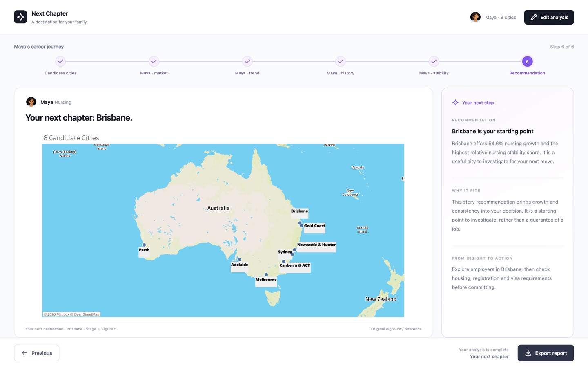Click the New Zealand label on map
This screenshot has width=588, height=368.
click(x=381, y=299)
